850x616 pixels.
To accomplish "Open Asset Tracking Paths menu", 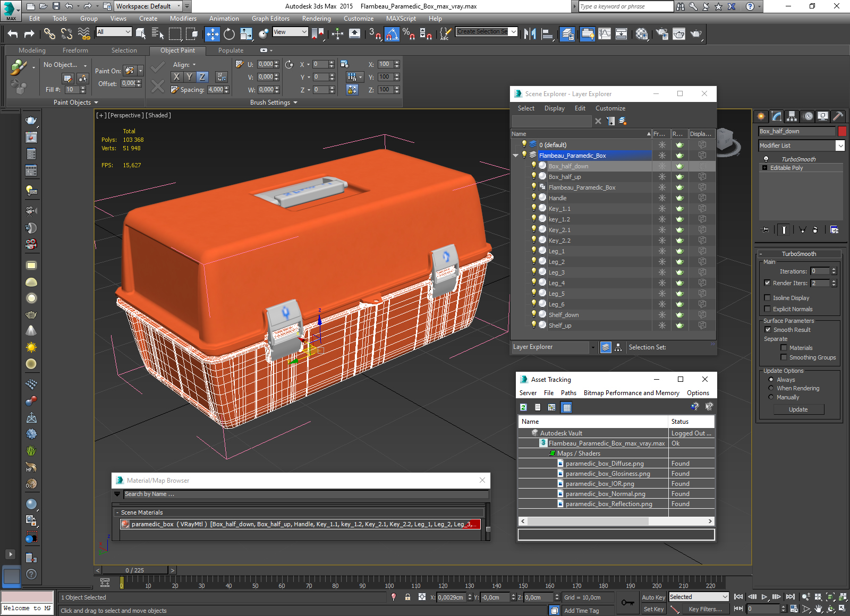I will point(568,393).
